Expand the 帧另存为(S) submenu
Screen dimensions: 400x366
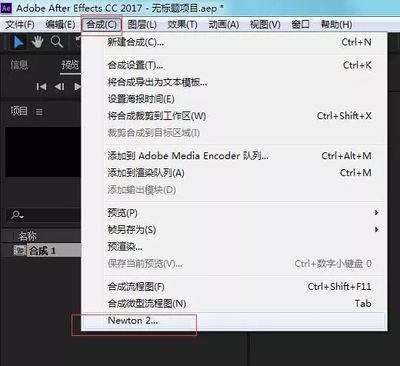(234, 230)
